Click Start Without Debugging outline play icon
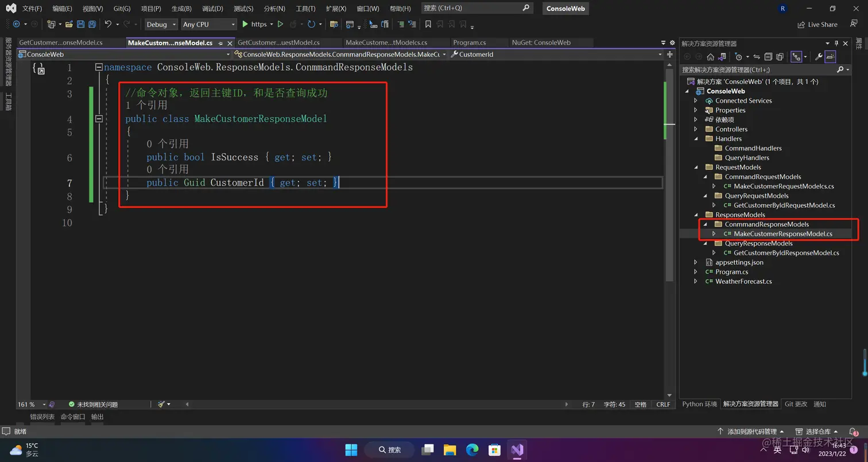868x462 pixels. (x=280, y=24)
